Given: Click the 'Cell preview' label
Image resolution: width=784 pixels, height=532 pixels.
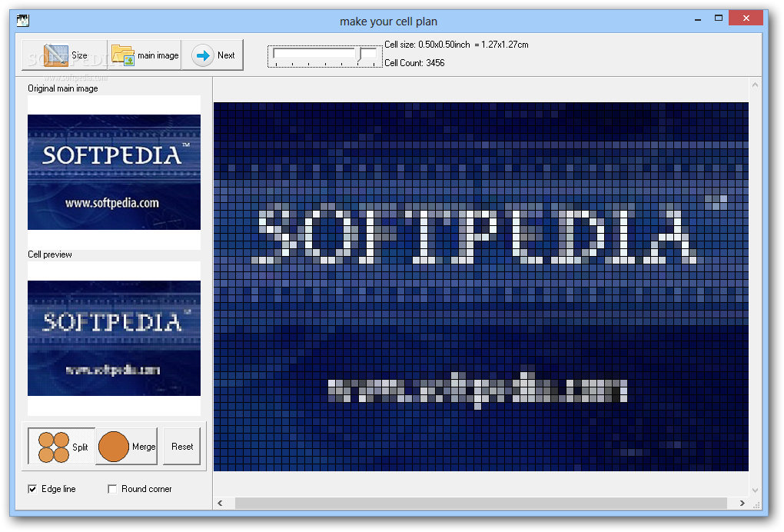Looking at the screenshot, I should point(50,254).
